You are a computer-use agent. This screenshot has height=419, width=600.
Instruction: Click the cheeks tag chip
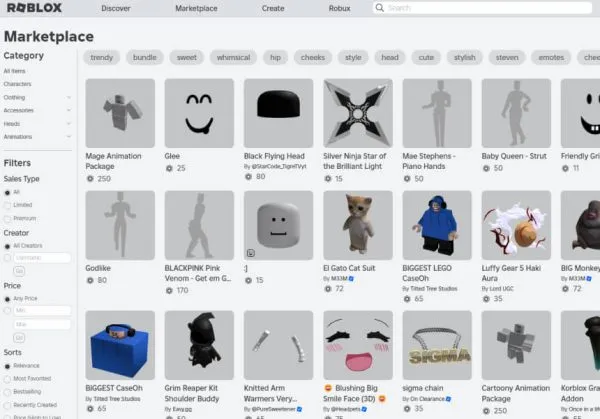point(313,57)
